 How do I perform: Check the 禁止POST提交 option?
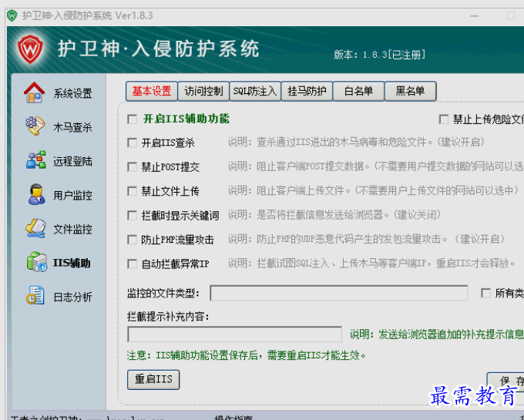[133, 166]
